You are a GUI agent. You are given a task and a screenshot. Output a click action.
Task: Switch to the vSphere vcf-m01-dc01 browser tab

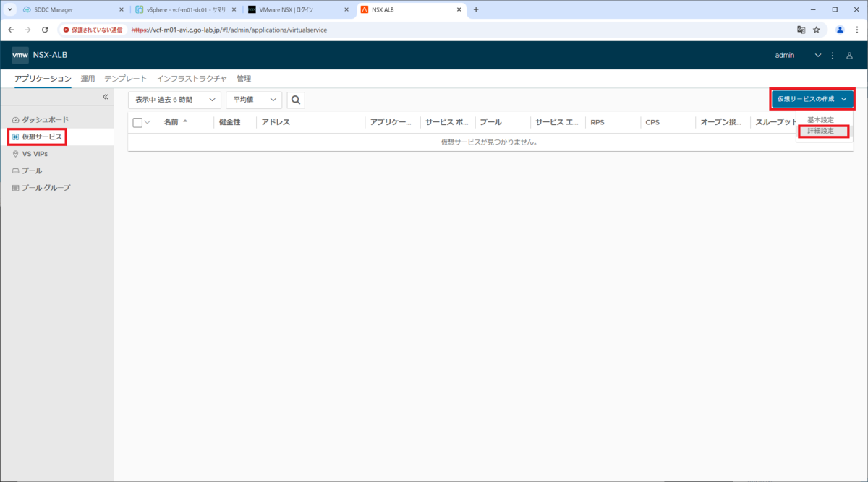click(185, 9)
